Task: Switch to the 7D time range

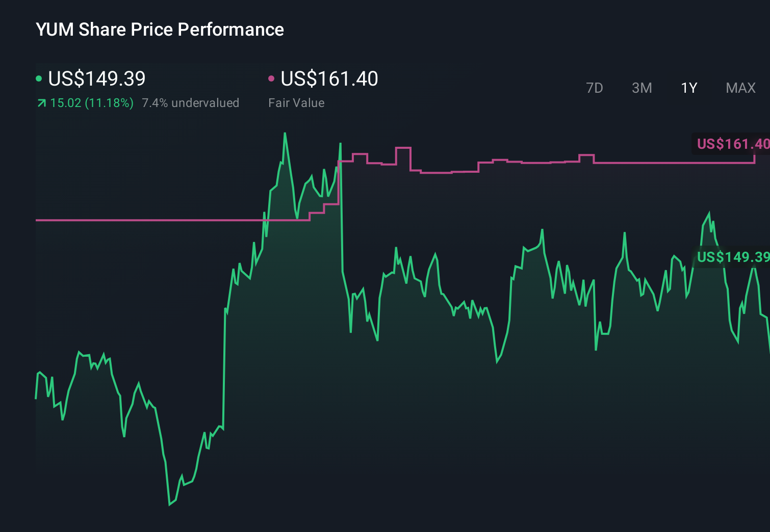Action: tap(595, 88)
